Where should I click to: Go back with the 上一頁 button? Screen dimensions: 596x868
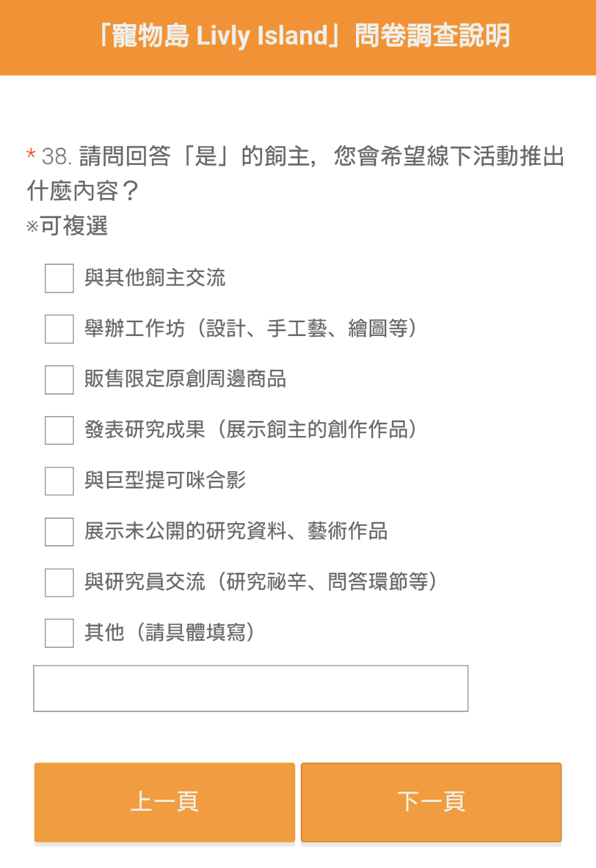click(165, 802)
